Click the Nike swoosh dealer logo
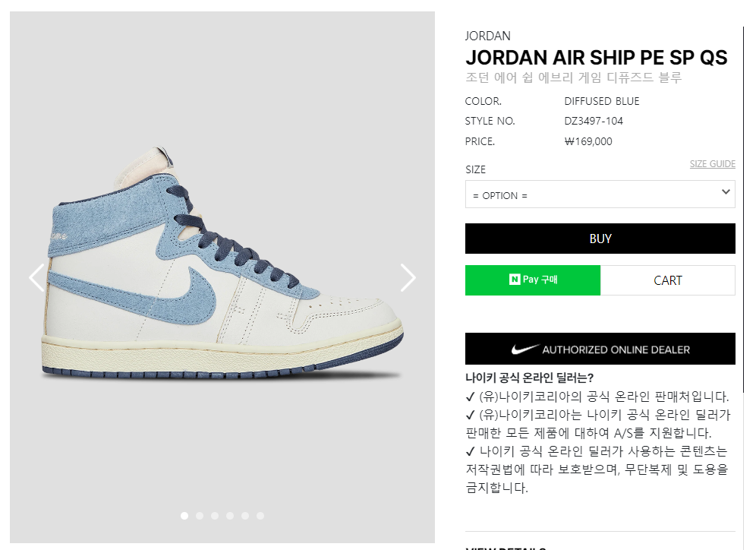The image size is (756, 550). coord(525,349)
